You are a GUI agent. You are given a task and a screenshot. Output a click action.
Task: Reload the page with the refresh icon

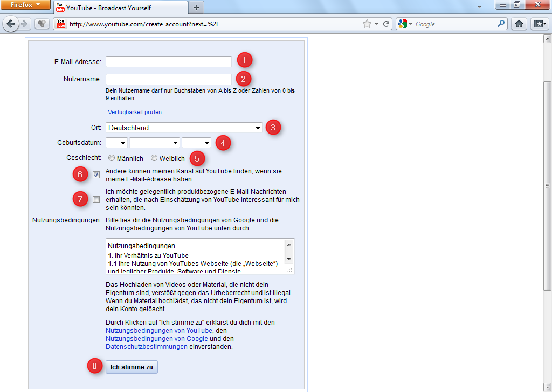point(385,24)
